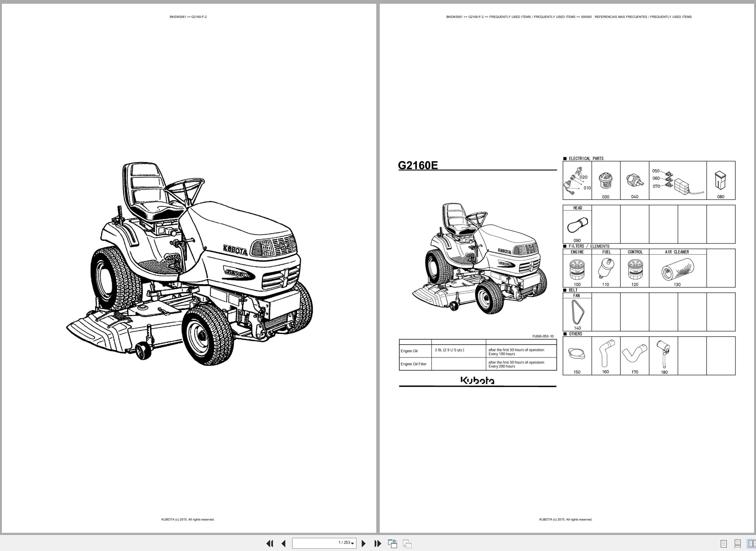Click the BELT section heading

(x=573, y=290)
